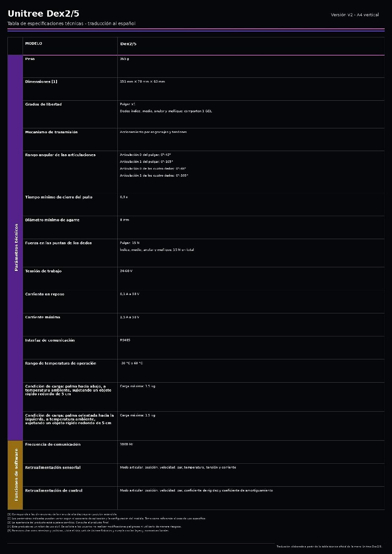Viewport: 392px width, 554px height.
Task: Click the Mecanismo de transmisión label
Action: coord(51,132)
